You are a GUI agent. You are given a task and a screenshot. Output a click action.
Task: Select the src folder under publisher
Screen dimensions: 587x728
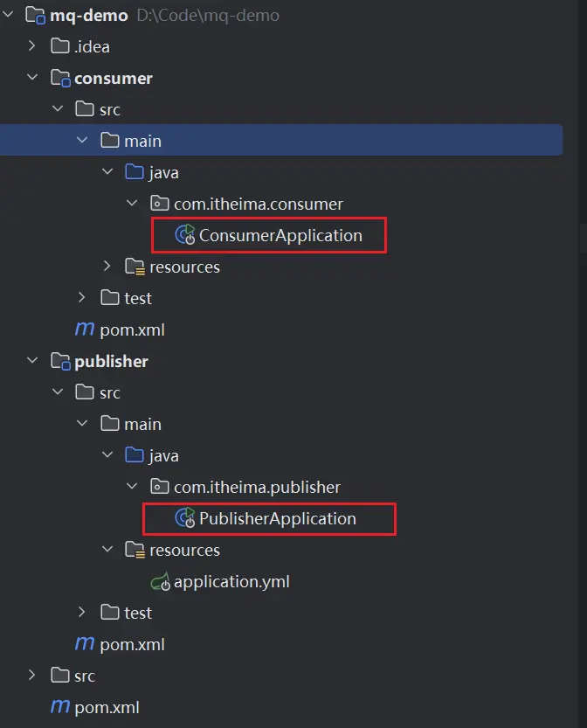click(x=109, y=392)
